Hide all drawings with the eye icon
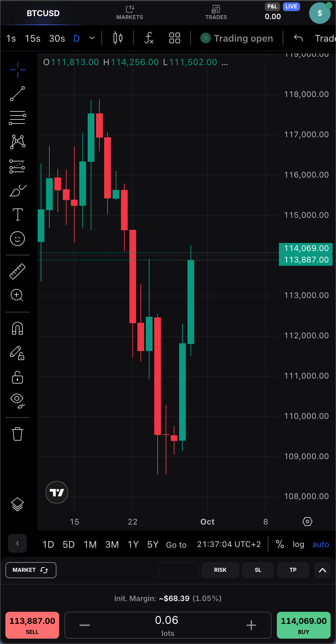The width and height of the screenshot is (336, 644). tap(17, 400)
